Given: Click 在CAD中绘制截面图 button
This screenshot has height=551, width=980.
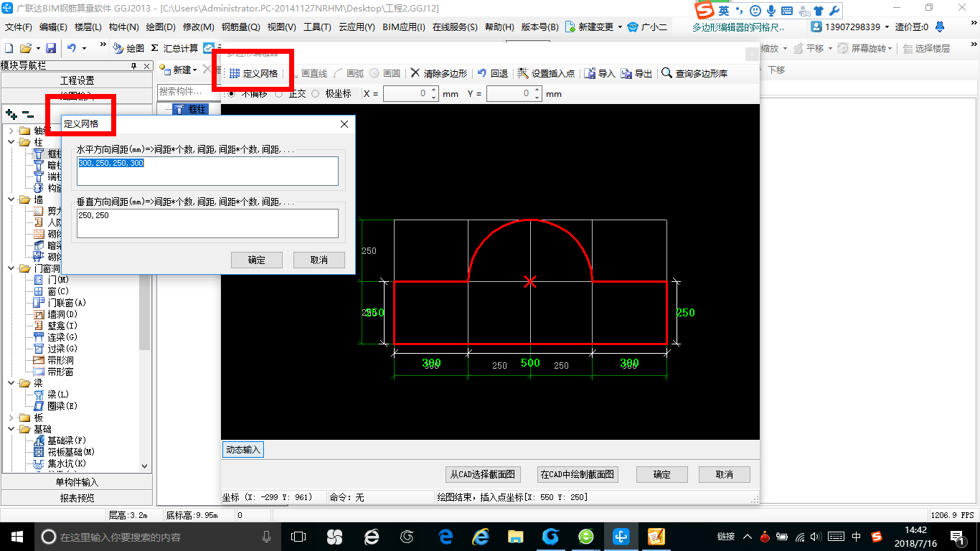Looking at the screenshot, I should tap(578, 474).
